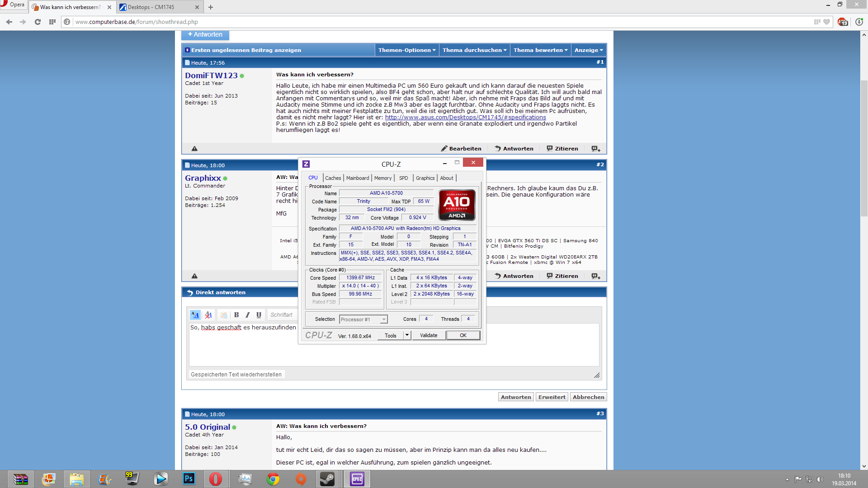Open WinRAR from the taskbar

pos(20,479)
